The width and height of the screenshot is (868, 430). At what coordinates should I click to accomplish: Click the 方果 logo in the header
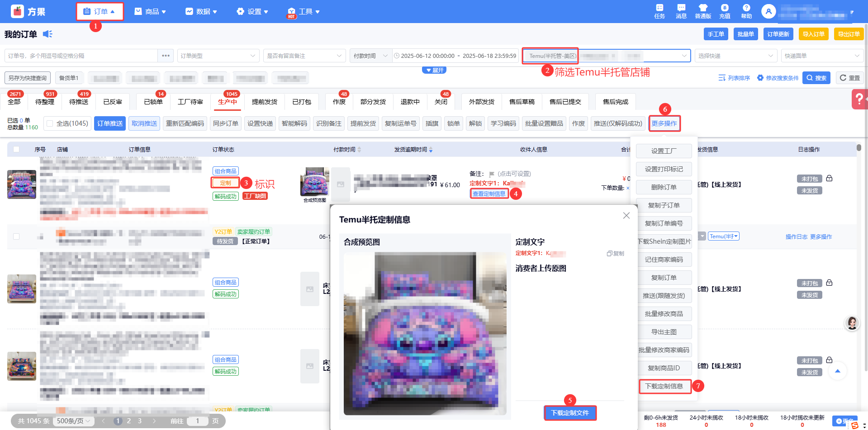coord(28,11)
